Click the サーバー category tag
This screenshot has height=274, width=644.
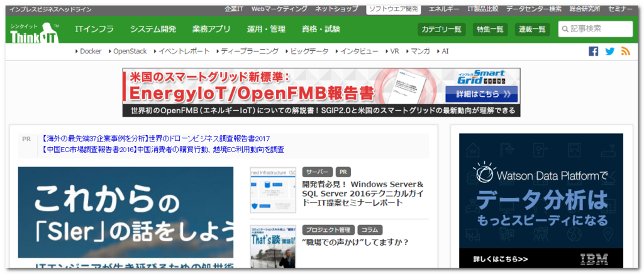(317, 172)
